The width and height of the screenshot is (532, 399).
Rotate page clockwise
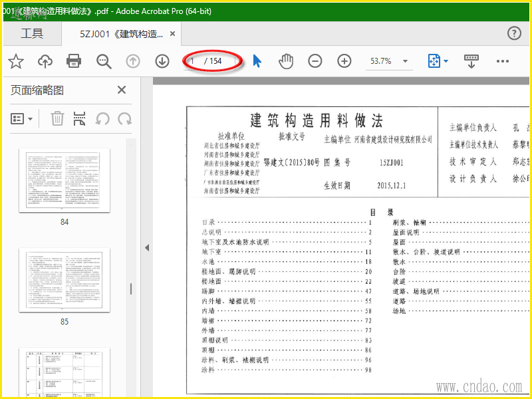[125, 119]
